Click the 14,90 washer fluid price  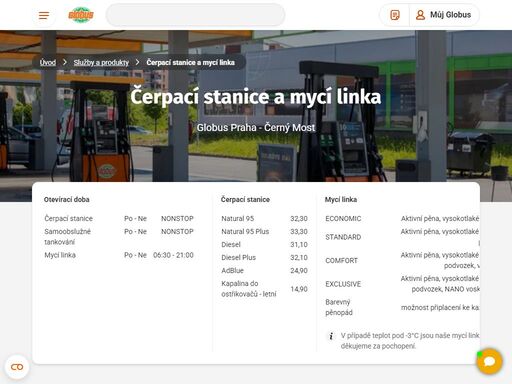pyautogui.click(x=299, y=289)
